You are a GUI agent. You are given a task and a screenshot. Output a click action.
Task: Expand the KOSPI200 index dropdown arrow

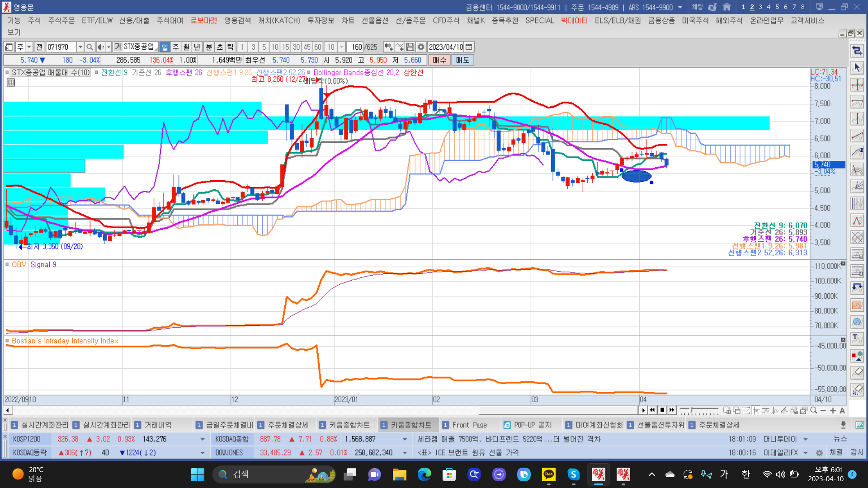(202, 439)
